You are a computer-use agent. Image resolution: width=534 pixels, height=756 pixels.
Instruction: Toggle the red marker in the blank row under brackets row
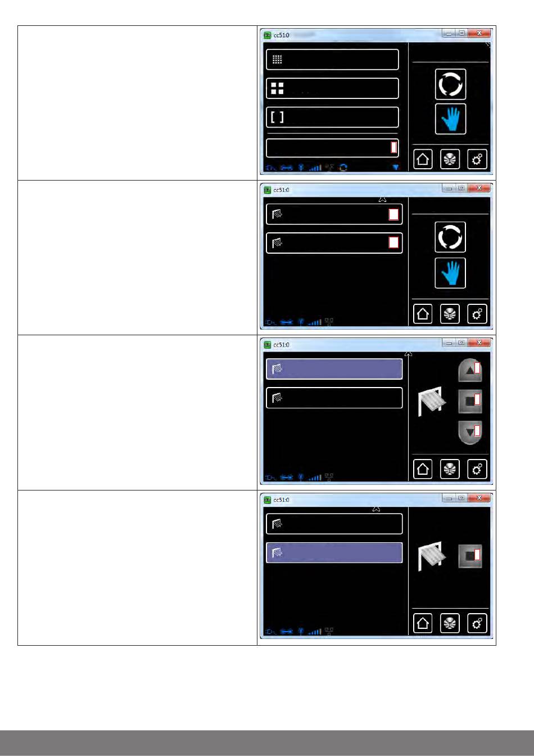pos(393,147)
